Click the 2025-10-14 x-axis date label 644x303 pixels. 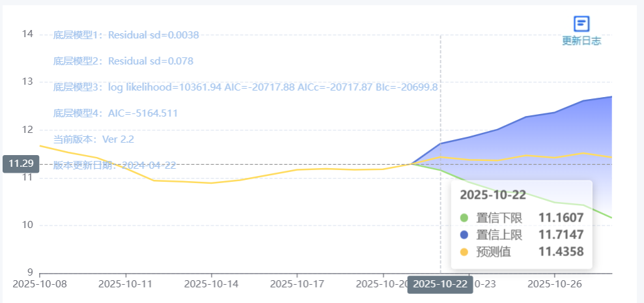point(211,284)
